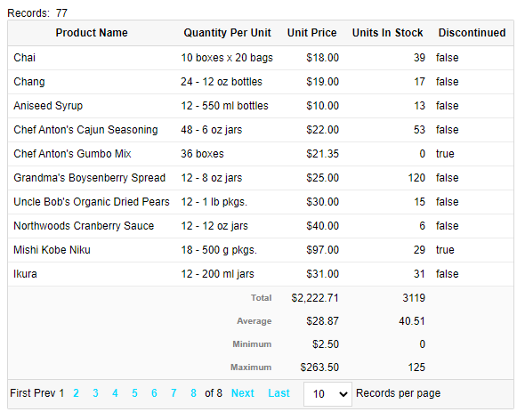Open page 5 of the results
The image size is (525, 420).
tap(134, 393)
